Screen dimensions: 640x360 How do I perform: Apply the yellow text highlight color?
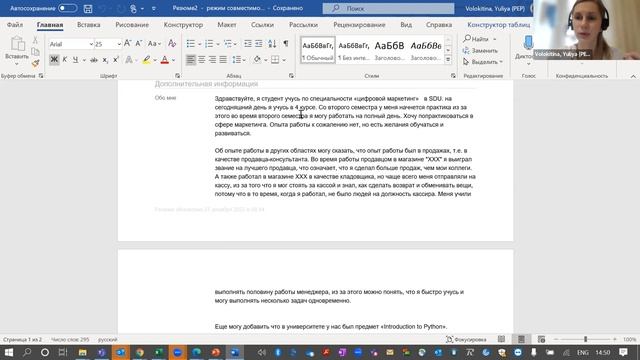point(146,60)
